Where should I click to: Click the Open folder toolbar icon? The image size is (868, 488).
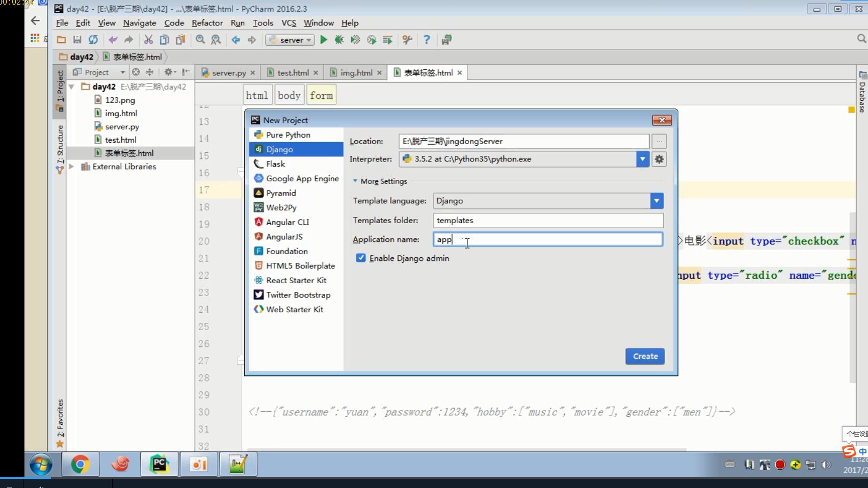click(x=61, y=40)
